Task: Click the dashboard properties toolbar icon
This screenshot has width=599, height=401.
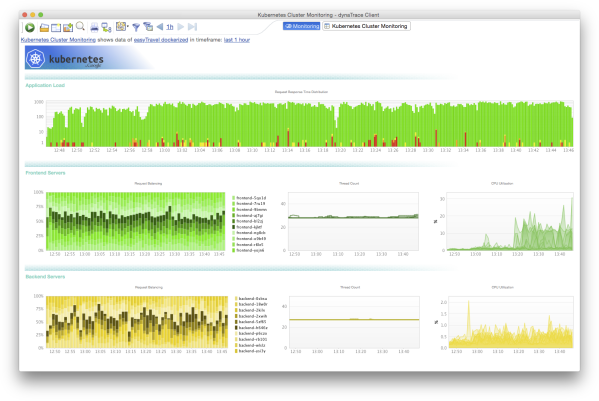Action: 121,26
